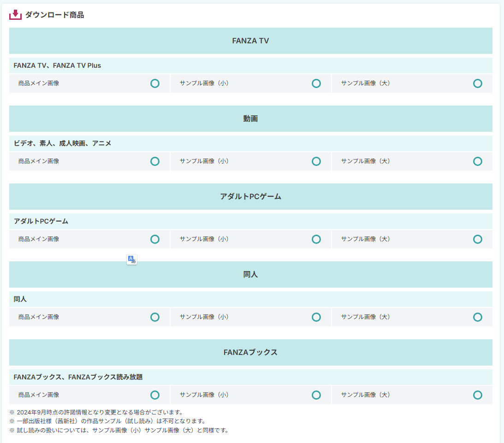This screenshot has height=443, width=504.
Task: Click the ビデオ、素人、成人映画、アニメ subheading
Action: click(x=63, y=143)
